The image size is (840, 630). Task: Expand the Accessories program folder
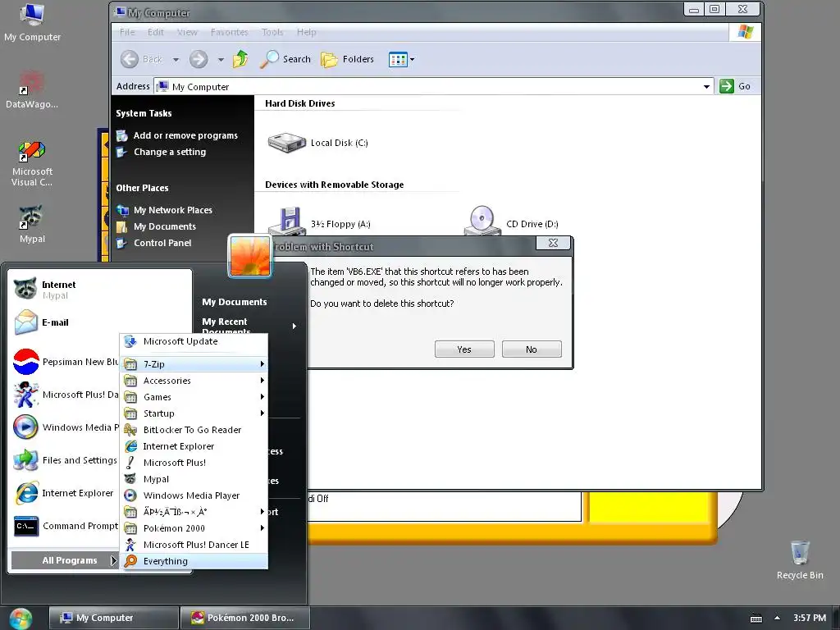point(194,381)
